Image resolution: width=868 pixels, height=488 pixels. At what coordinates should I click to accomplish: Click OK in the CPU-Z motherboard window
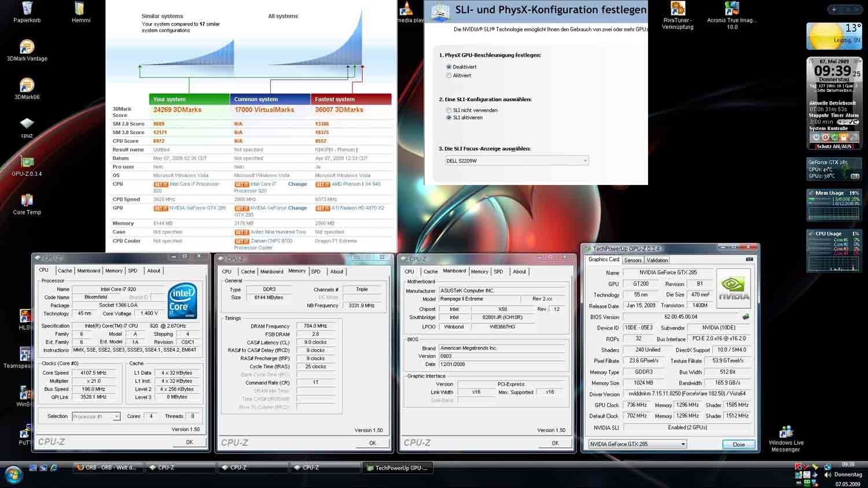point(555,443)
